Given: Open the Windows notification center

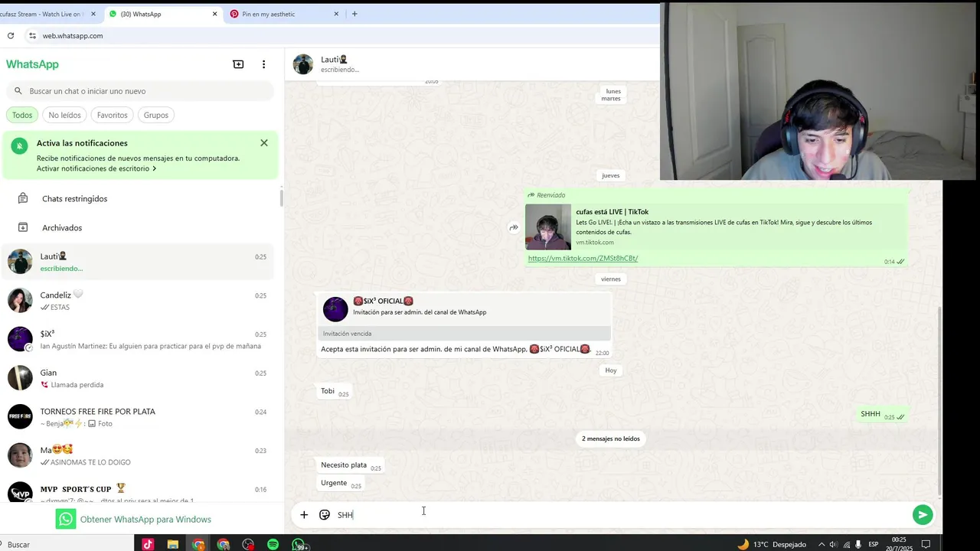Looking at the screenshot, I should (x=926, y=544).
